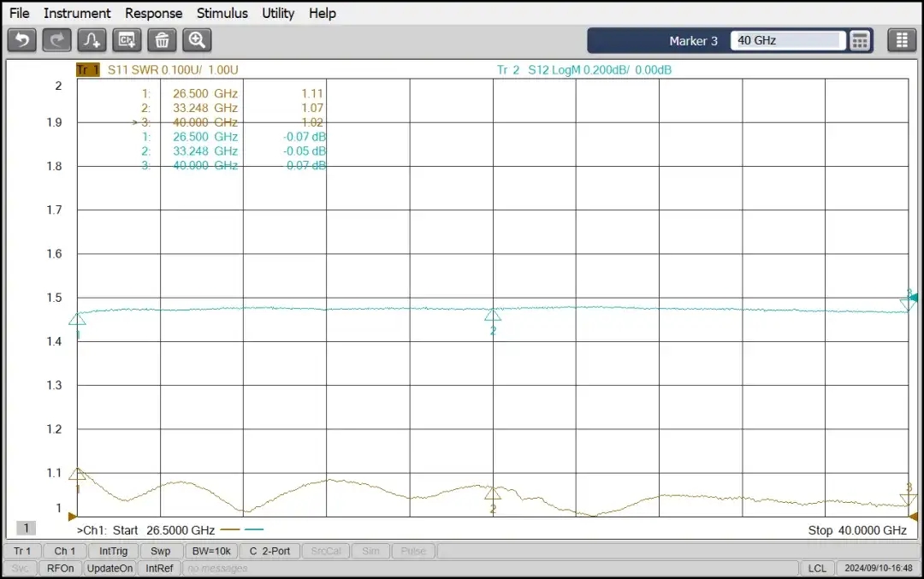Click IntTrig trigger status button

tap(113, 551)
